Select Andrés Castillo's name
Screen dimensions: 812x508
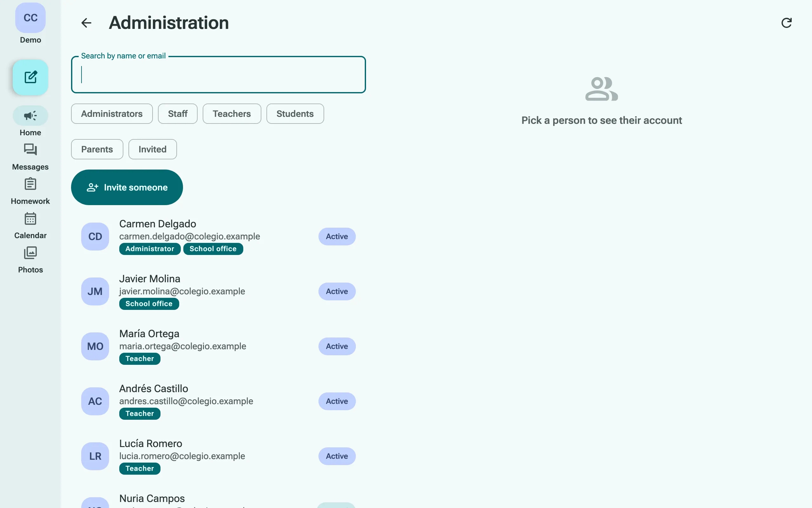[x=154, y=388]
